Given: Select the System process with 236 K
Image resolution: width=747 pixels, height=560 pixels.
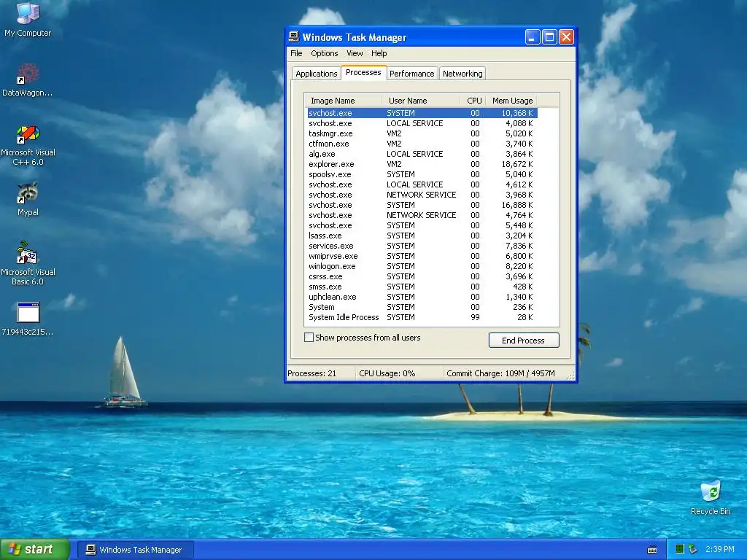Looking at the screenshot, I should point(422,307).
